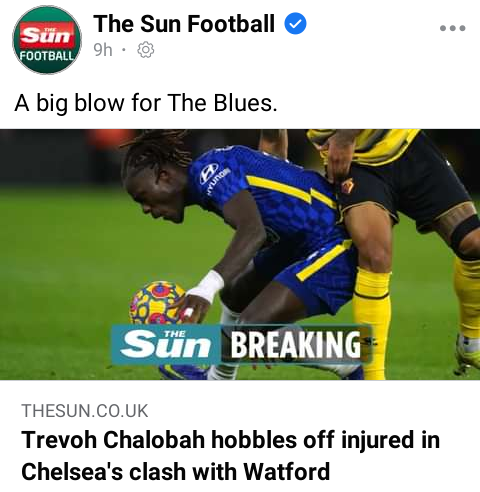Click the yellow match ball in photo
This screenshot has height=492, width=480.
click(x=155, y=303)
